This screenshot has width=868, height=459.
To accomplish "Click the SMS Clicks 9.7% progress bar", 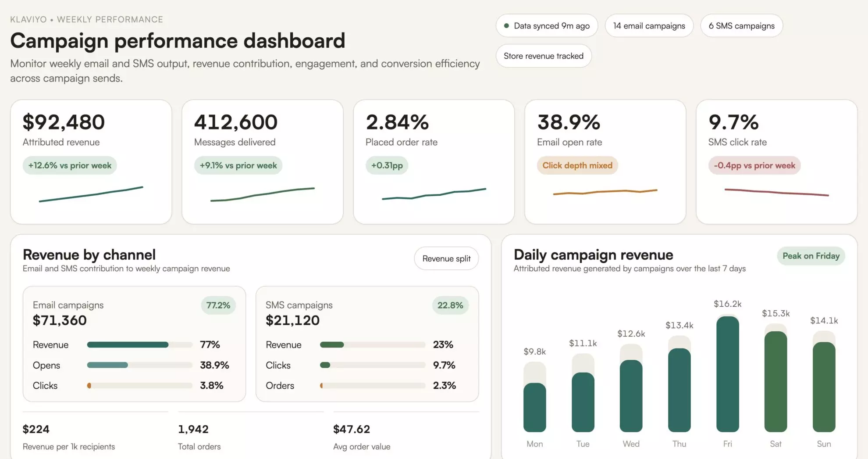I will coord(373,365).
